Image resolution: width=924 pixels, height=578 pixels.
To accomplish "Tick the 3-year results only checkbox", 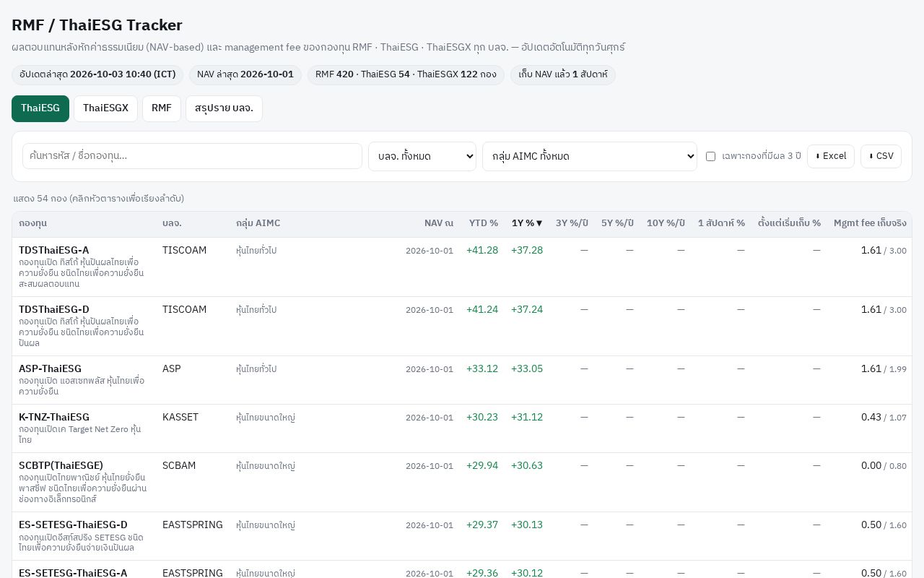I will point(710,156).
